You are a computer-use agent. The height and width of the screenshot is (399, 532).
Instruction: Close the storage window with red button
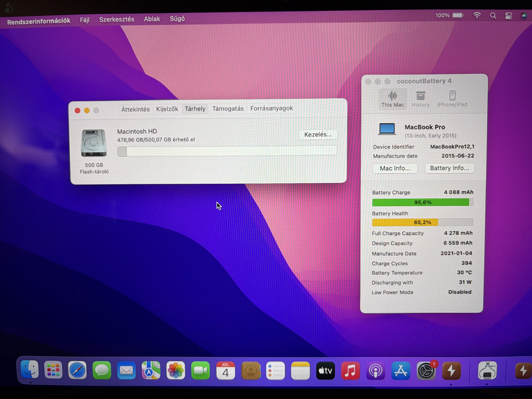[77, 110]
